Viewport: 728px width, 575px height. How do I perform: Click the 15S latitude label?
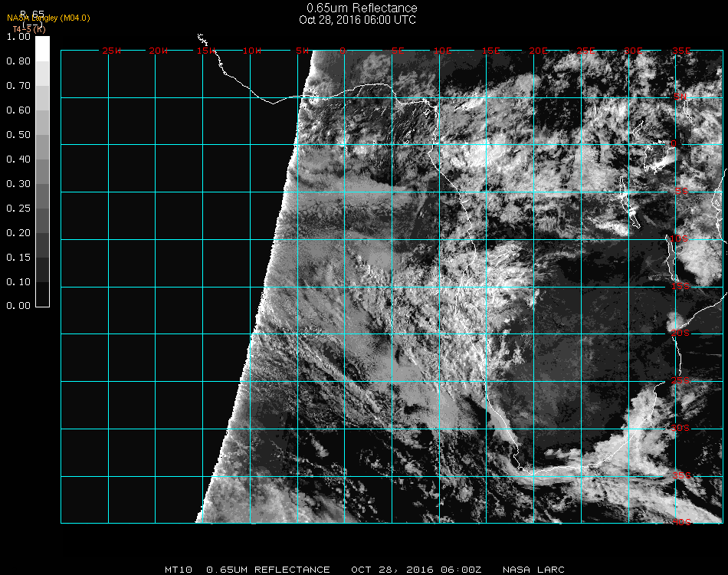680,286
